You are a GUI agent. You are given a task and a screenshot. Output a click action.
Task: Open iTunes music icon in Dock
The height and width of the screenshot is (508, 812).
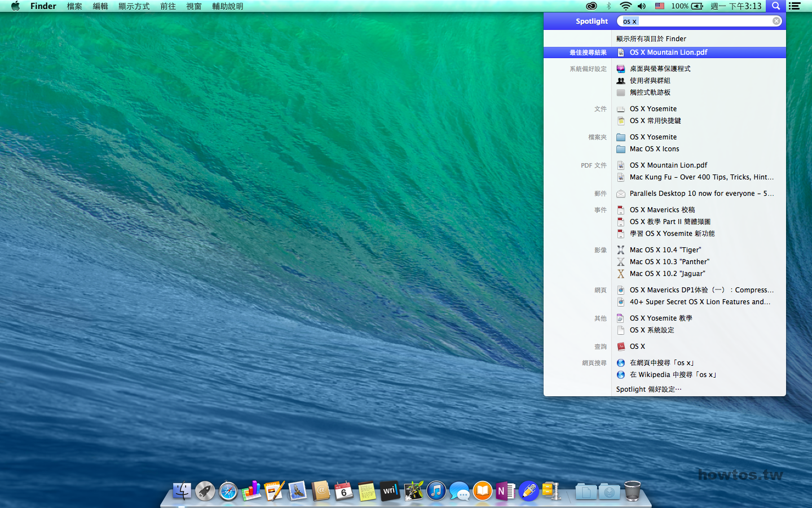[436, 491]
